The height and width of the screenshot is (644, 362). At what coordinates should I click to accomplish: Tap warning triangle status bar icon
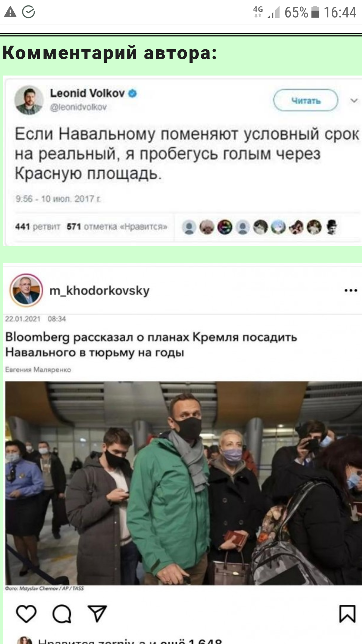tap(10, 12)
